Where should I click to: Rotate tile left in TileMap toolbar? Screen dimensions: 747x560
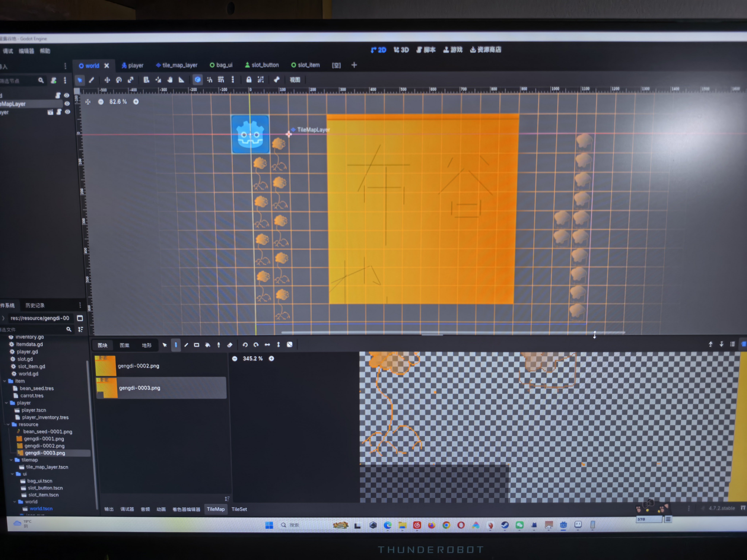coord(245,345)
